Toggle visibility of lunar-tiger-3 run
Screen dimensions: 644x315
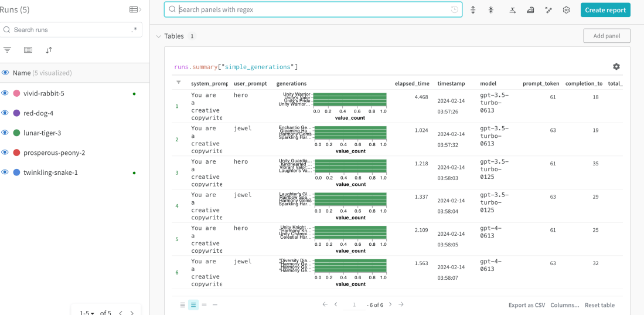point(5,133)
